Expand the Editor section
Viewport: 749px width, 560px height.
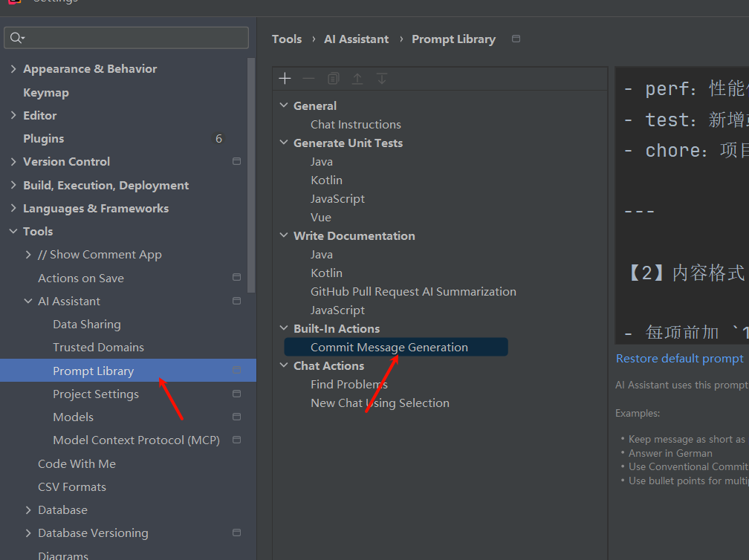pos(13,116)
